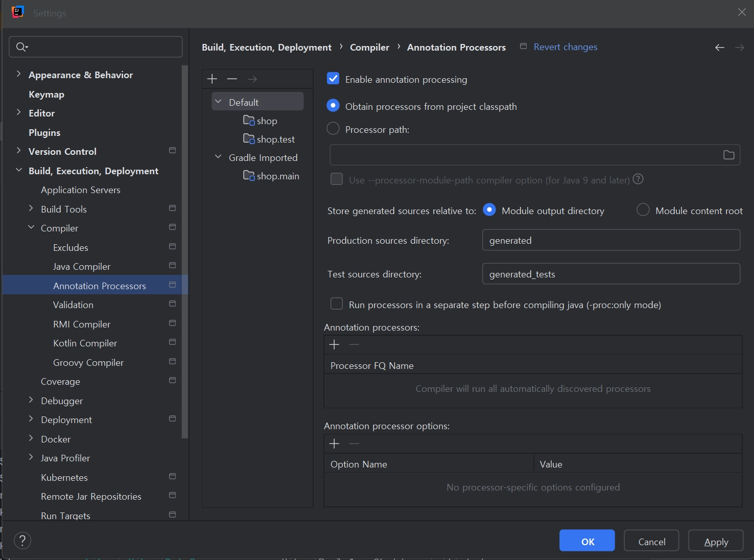Open the Plugins settings page
The image size is (754, 560).
44,132
